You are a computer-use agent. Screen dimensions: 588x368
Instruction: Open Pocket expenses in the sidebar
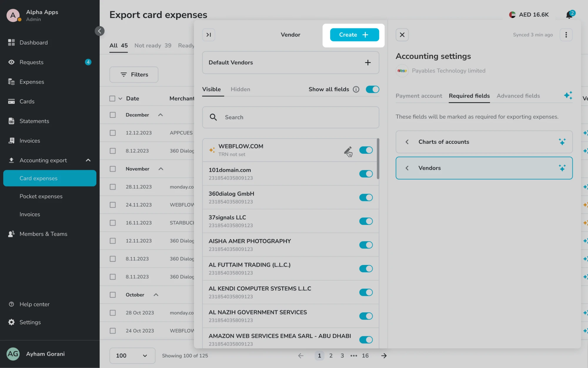click(41, 196)
